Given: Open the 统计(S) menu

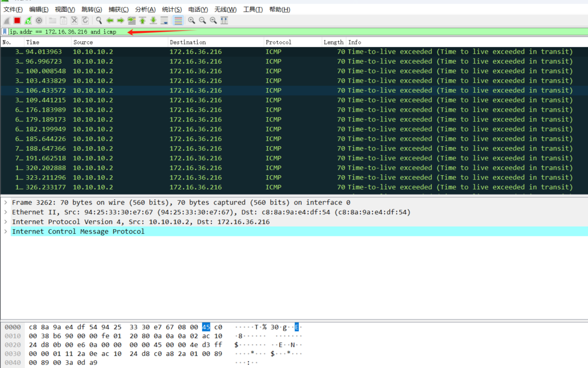Looking at the screenshot, I should [172, 9].
